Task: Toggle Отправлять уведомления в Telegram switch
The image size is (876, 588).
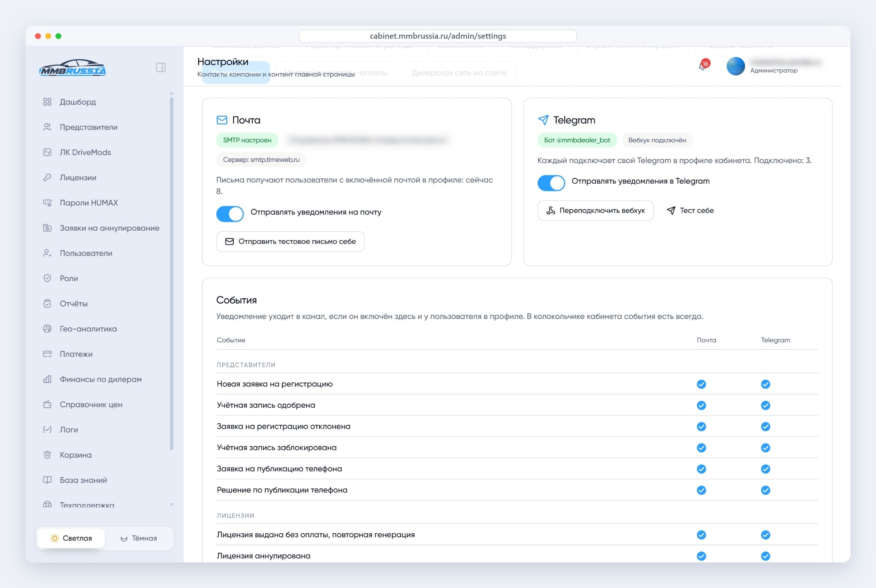Action: pyautogui.click(x=551, y=183)
